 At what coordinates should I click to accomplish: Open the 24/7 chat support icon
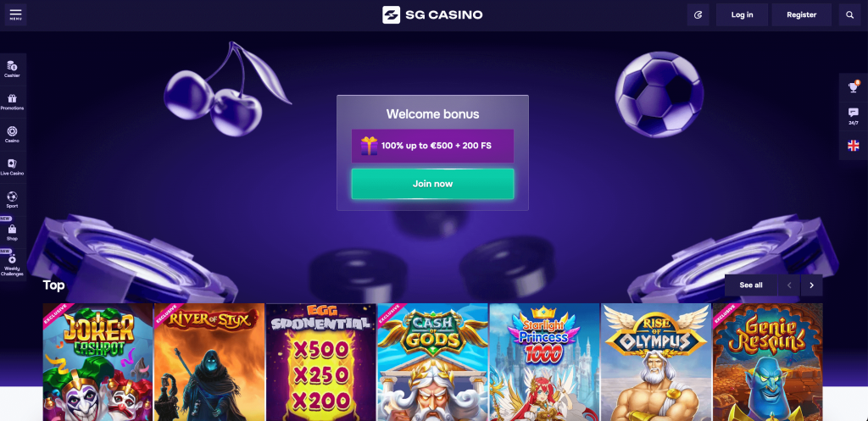click(x=853, y=116)
